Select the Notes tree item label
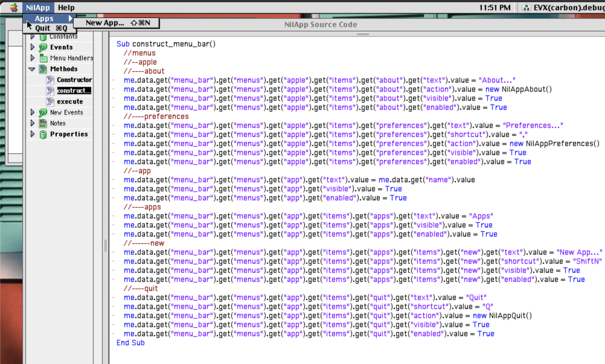The image size is (605, 364). click(58, 123)
